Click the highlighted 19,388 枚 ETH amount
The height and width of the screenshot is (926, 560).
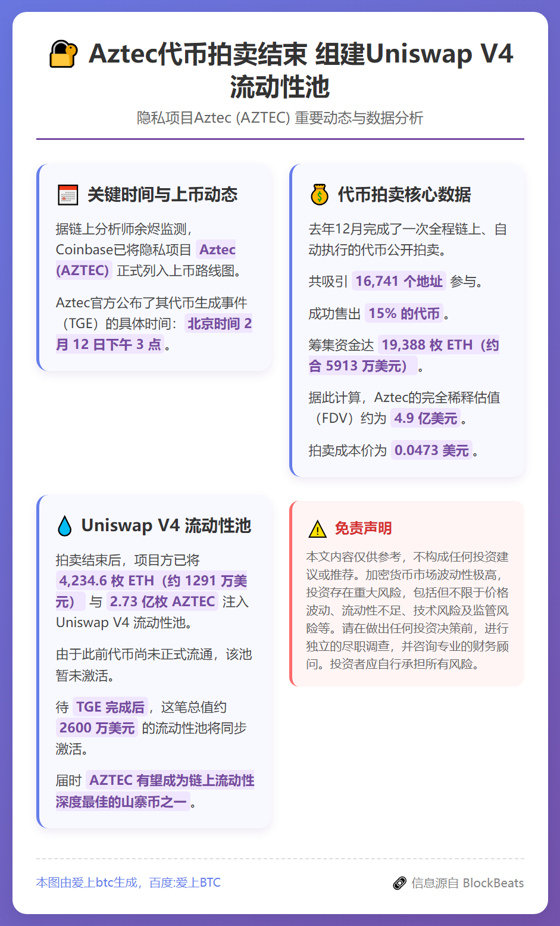coord(404,356)
